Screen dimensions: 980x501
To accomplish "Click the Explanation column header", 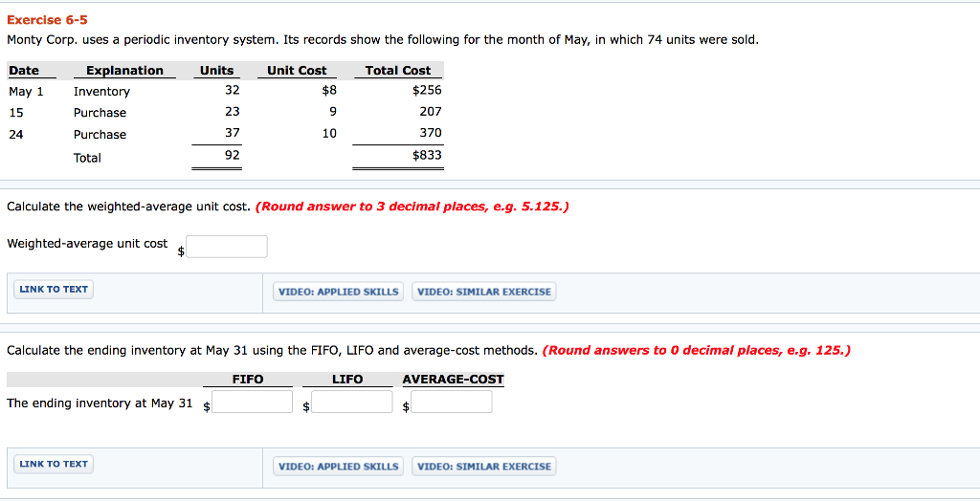I will pyautogui.click(x=124, y=71).
